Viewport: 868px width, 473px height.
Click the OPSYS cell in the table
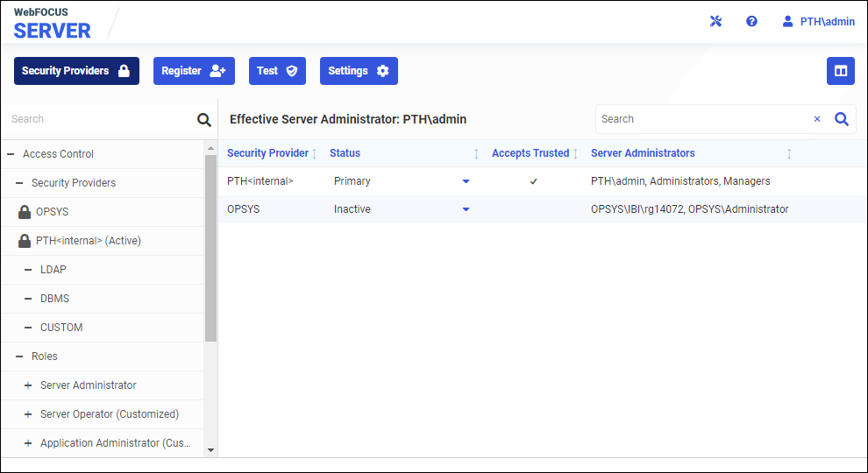(x=244, y=209)
